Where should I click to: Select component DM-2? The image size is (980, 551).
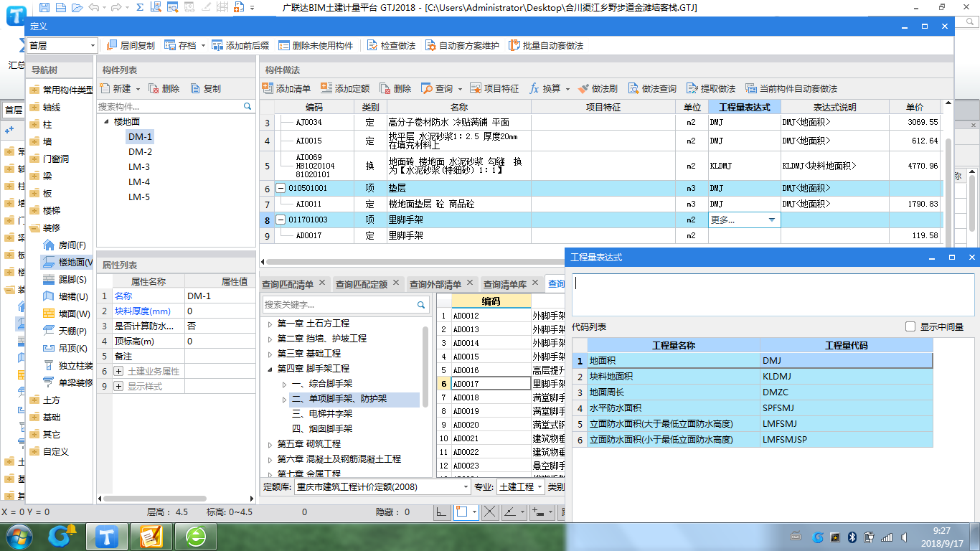[140, 151]
